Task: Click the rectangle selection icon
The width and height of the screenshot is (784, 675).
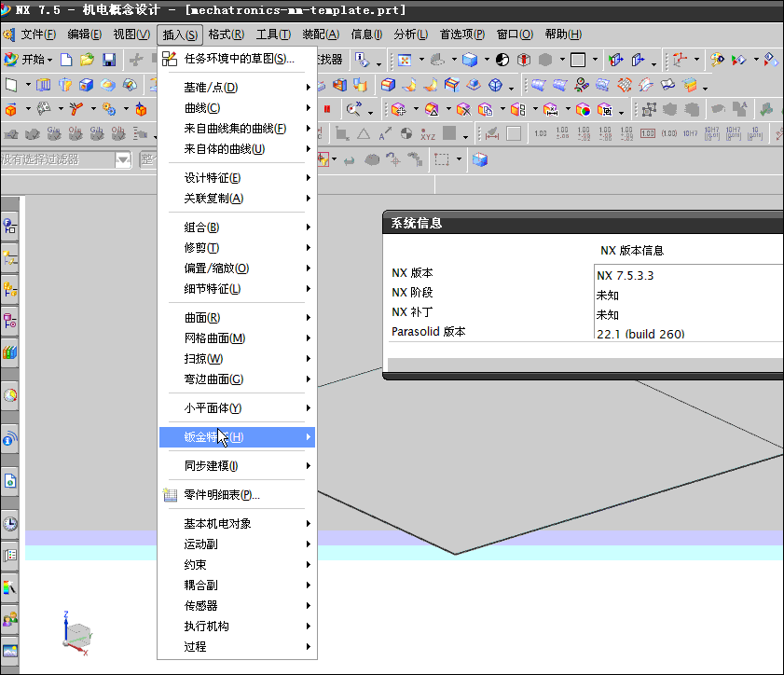Action: click(x=442, y=160)
